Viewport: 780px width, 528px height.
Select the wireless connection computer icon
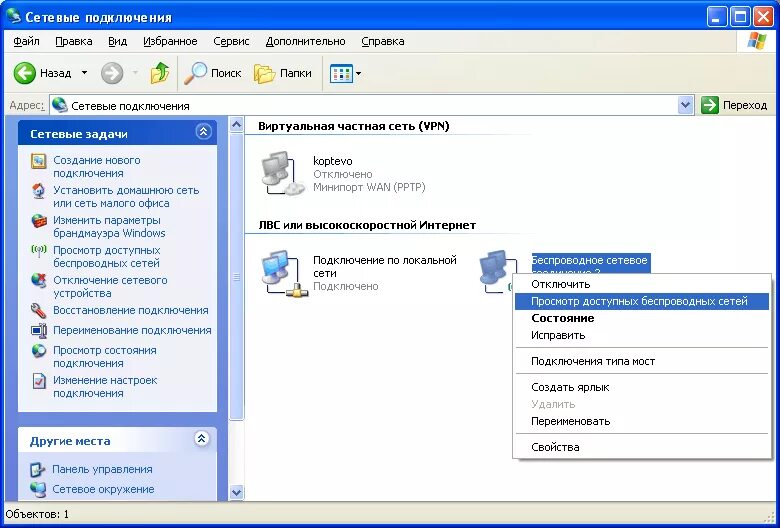click(x=496, y=271)
